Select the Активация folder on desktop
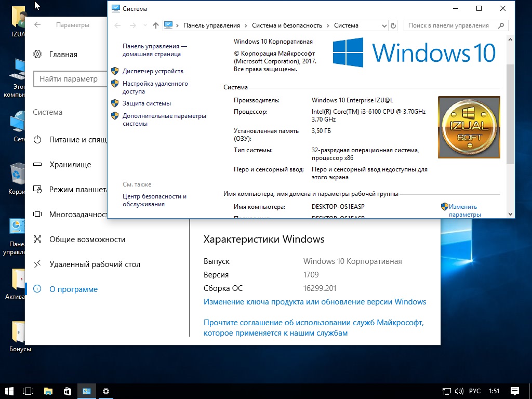 click(x=16, y=284)
